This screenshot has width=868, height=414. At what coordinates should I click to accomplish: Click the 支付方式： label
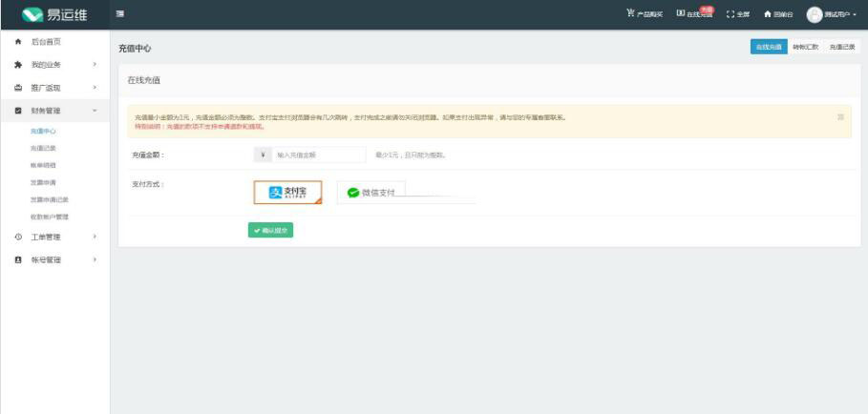pyautogui.click(x=148, y=184)
